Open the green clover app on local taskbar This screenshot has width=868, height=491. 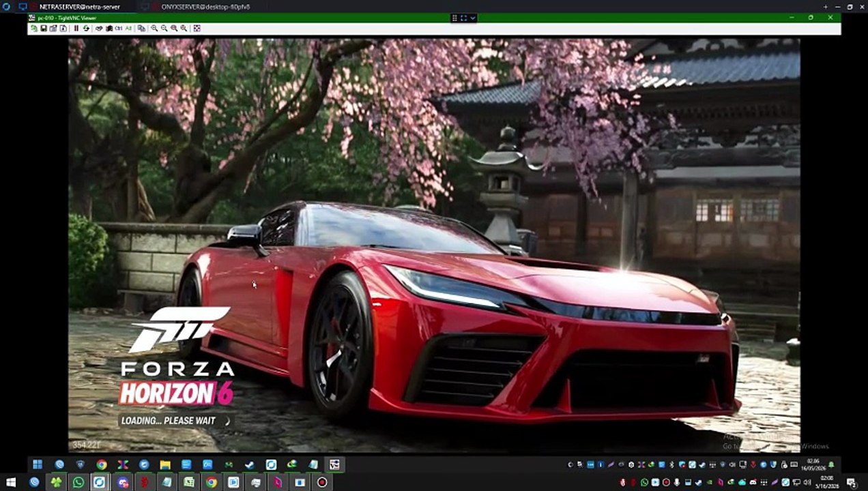coord(56,482)
